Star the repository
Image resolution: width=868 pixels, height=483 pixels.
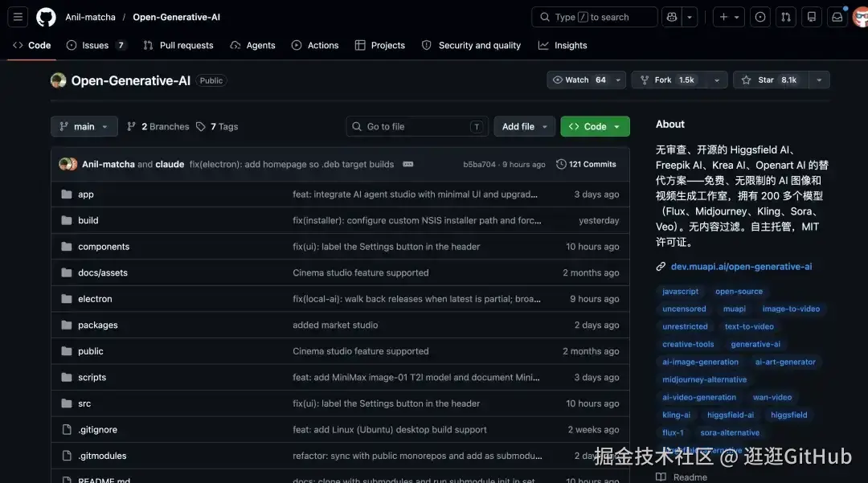point(770,80)
